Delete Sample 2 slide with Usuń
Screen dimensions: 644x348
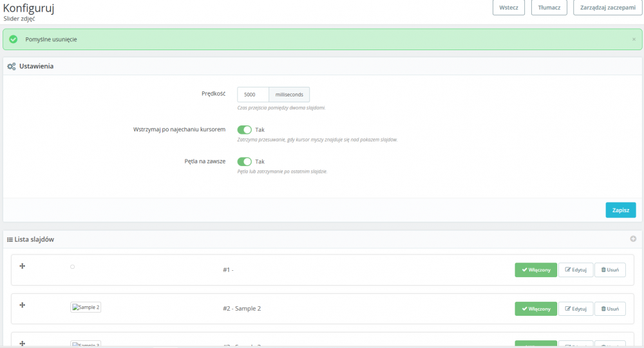pos(610,309)
